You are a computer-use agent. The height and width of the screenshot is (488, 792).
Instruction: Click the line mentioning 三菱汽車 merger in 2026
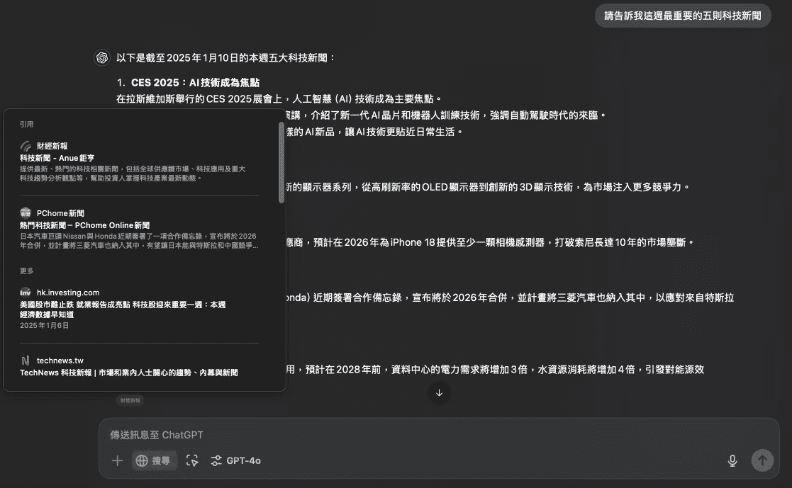(510, 298)
